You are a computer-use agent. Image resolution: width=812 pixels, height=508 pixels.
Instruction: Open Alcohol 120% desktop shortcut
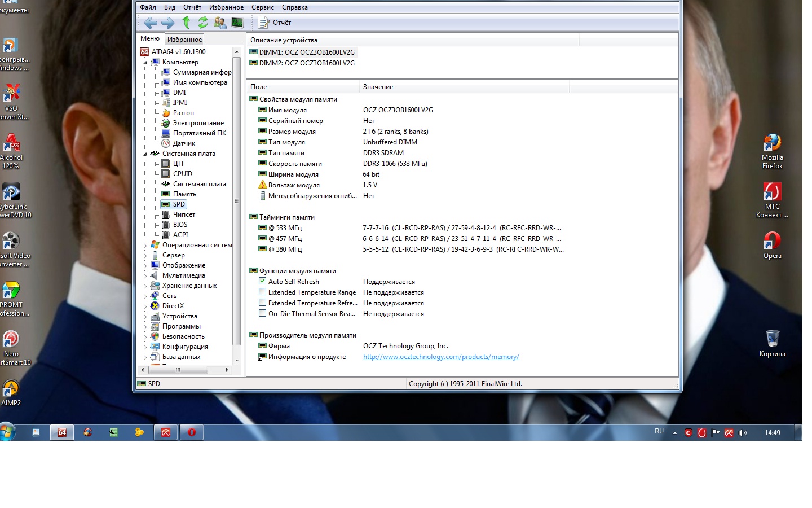pyautogui.click(x=11, y=151)
